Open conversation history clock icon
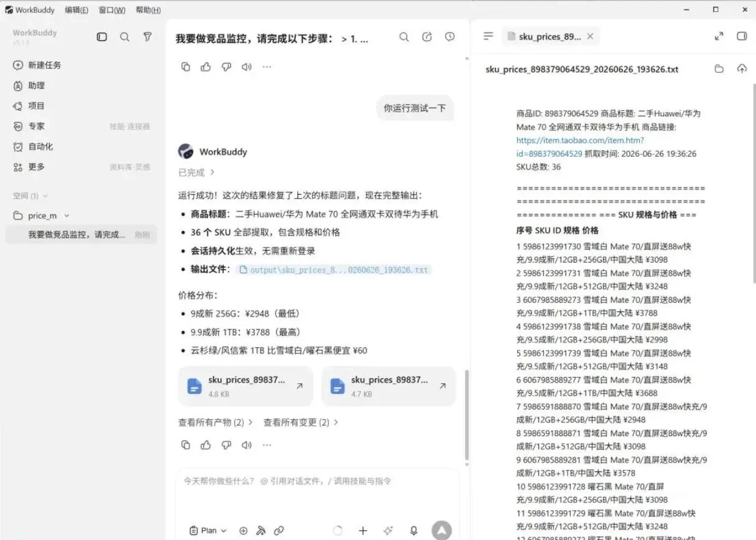Viewport: 756px width, 540px height. pyautogui.click(x=450, y=37)
